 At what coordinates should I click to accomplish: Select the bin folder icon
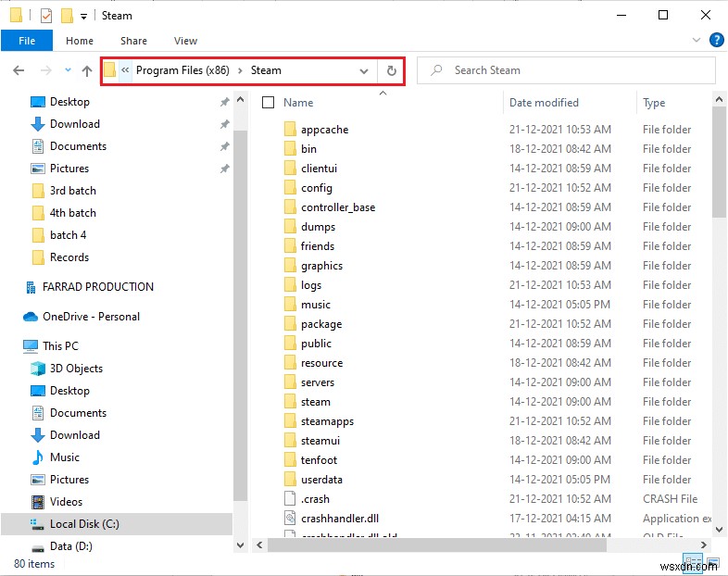tap(290, 149)
